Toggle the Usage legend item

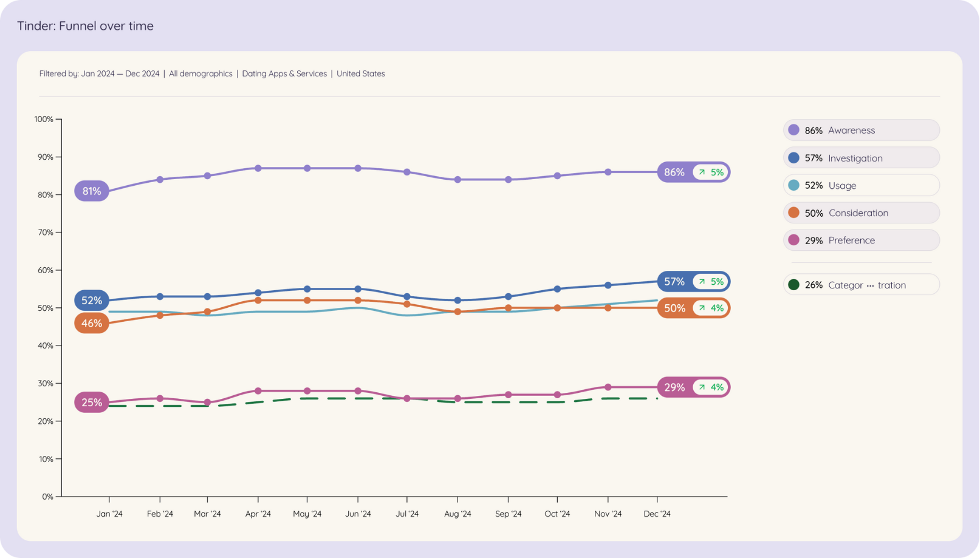tap(861, 185)
